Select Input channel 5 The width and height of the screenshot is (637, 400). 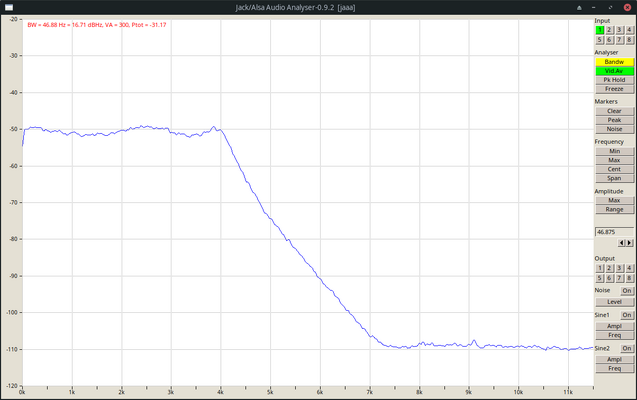600,40
